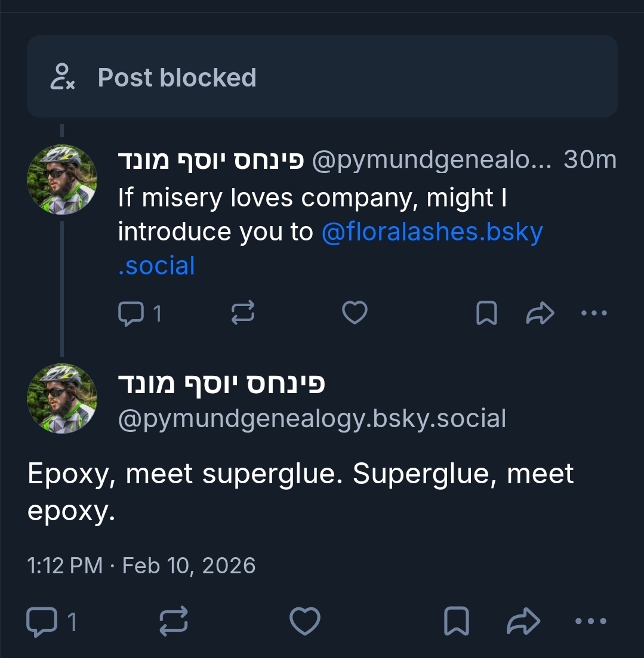The image size is (644, 658).
Task: Click the 30m timestamp on upper post
Action: 590,160
